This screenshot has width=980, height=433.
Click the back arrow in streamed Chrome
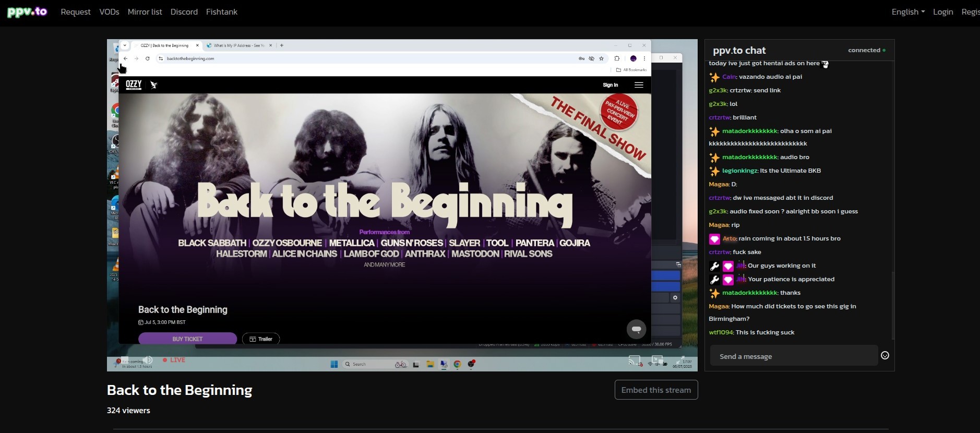tap(125, 58)
